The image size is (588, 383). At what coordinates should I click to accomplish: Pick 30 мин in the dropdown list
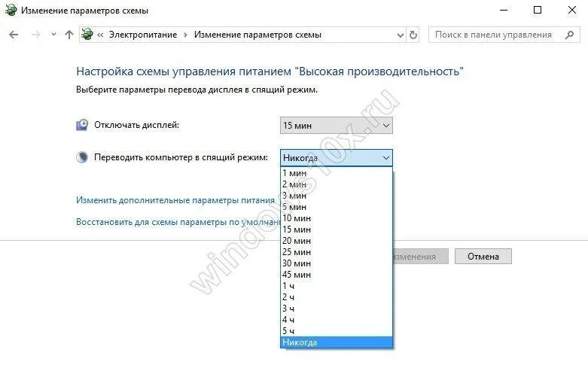click(x=337, y=263)
